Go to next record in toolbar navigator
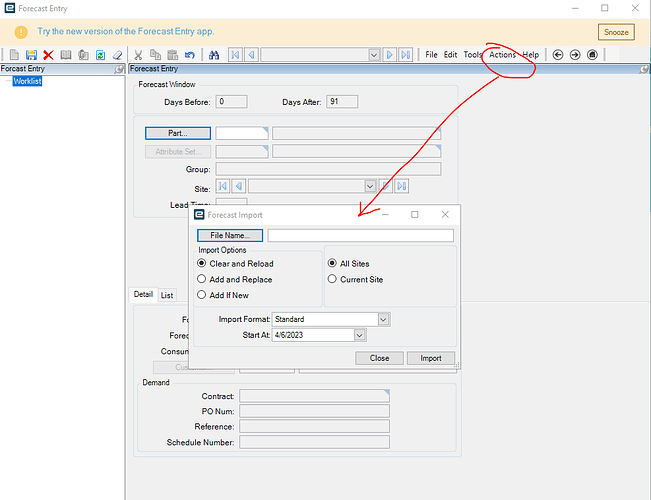The image size is (651, 500). (389, 55)
